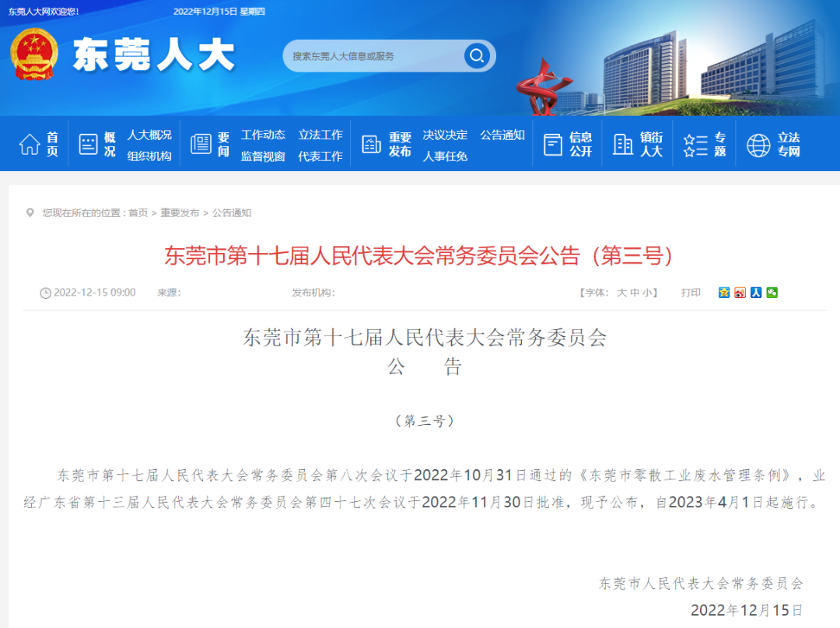This screenshot has height=628, width=840.
Task: Click the 来源 label
Action: point(169,293)
